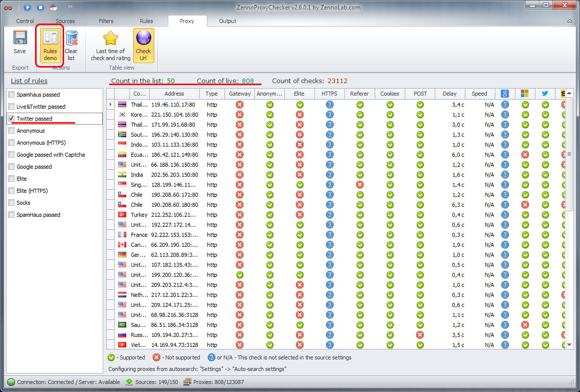Clear the list with trash can icon

(71, 46)
